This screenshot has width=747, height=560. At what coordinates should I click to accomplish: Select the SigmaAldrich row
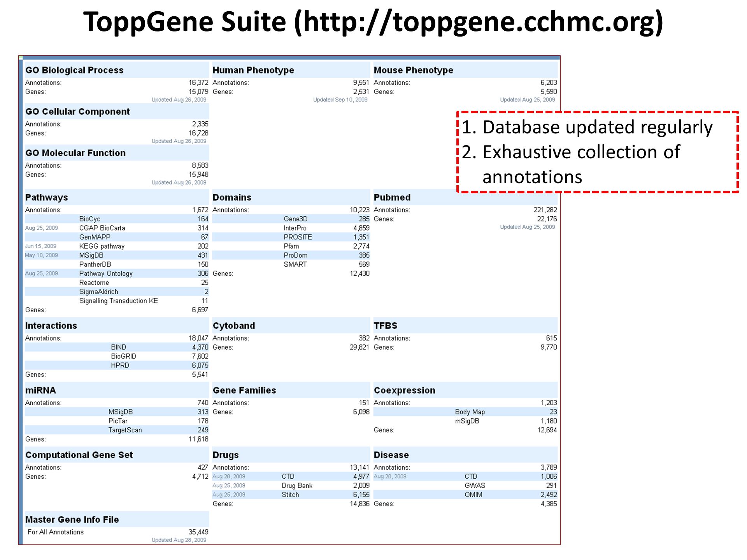click(117, 292)
